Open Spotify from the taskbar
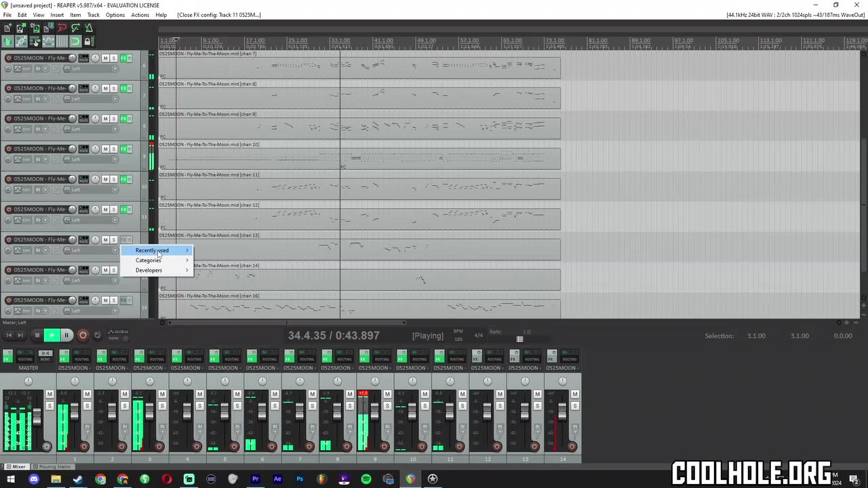This screenshot has width=868, height=488. tap(366, 479)
